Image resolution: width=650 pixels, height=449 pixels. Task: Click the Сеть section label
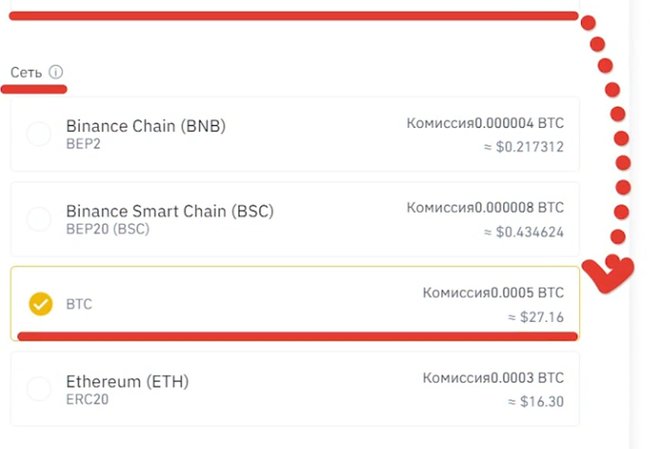pyautogui.click(x=26, y=73)
